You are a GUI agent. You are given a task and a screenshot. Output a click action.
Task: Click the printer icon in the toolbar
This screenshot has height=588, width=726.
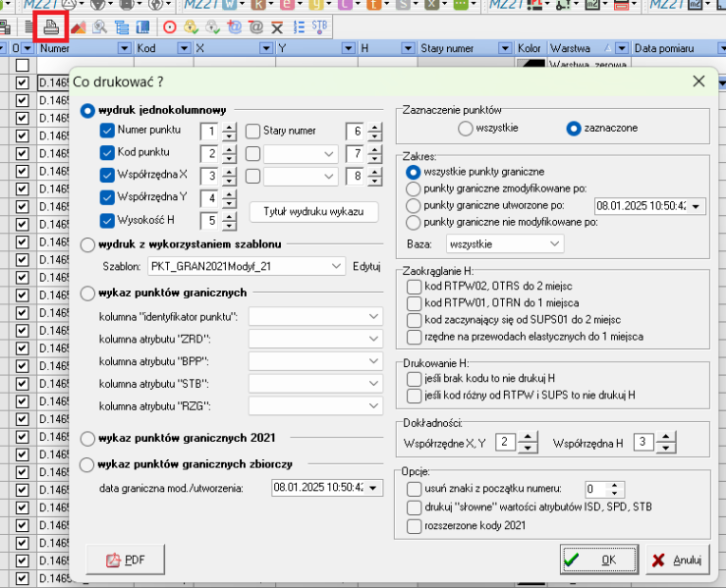[51, 27]
